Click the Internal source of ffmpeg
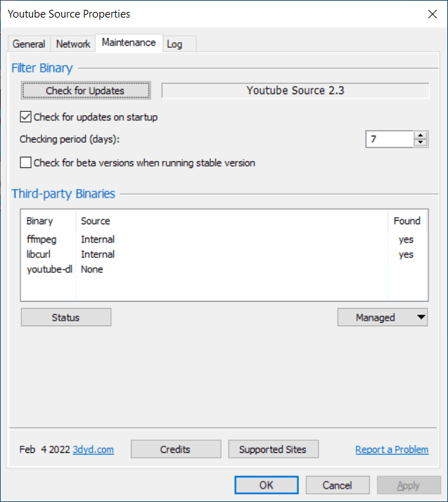This screenshot has width=448, height=502. click(x=98, y=240)
